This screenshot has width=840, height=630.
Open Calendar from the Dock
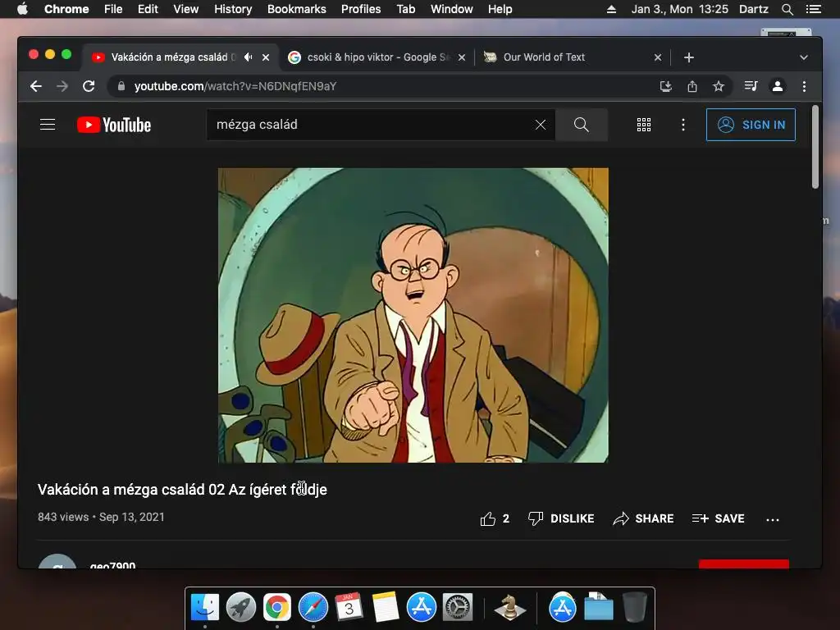click(x=349, y=608)
